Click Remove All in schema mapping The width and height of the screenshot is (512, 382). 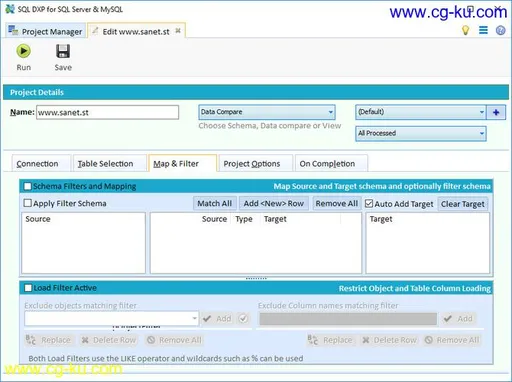coord(336,203)
